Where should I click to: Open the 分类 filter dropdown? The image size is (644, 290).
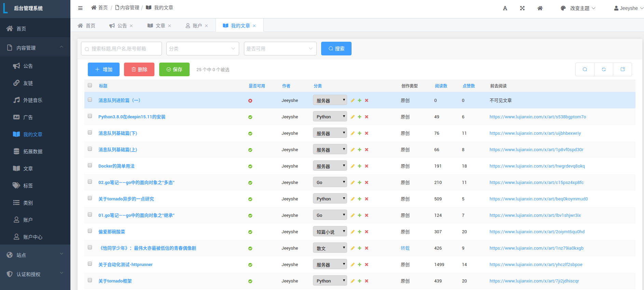pos(203,49)
